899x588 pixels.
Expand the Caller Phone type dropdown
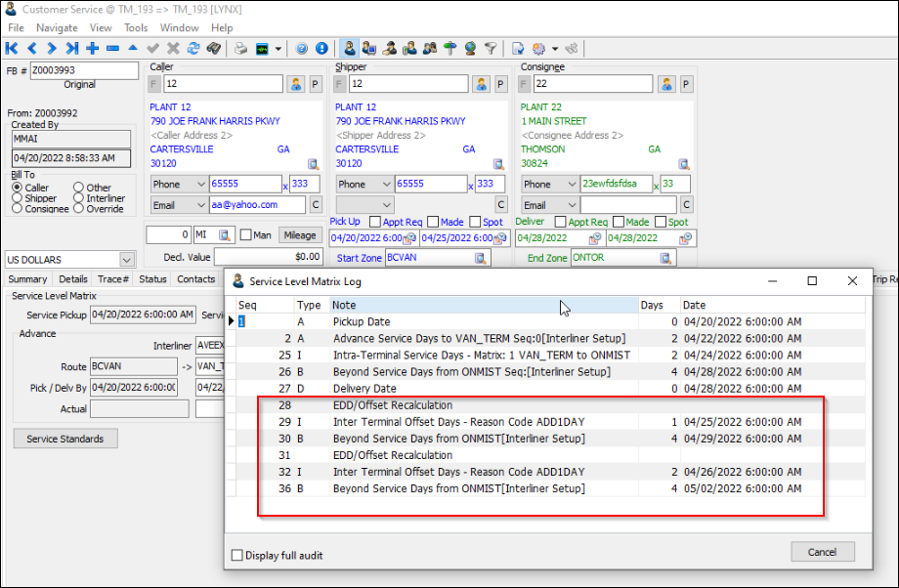pos(200,184)
